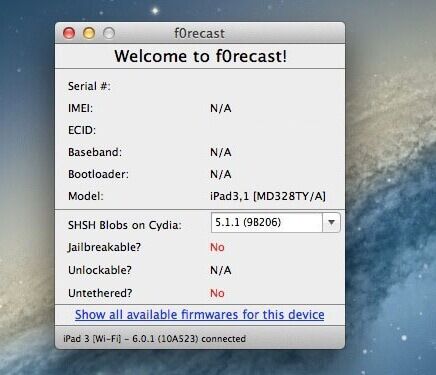Click the 'iPad3,1 [MD328TY/A]' model value
Viewport: 436px width, 375px height.
point(268,196)
